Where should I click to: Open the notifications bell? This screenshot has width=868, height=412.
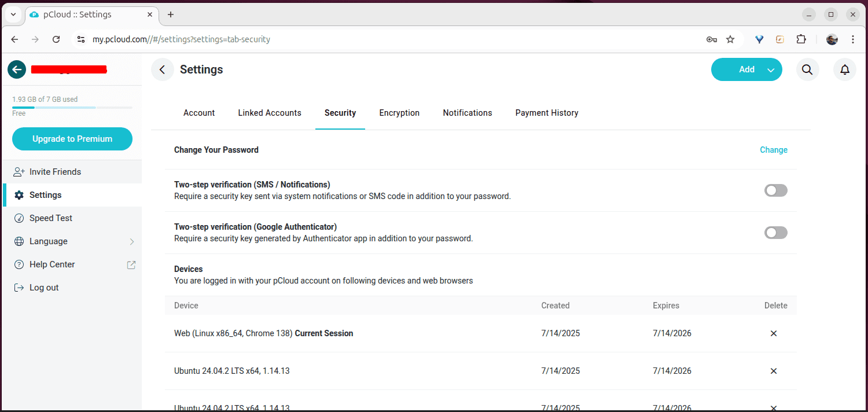[x=845, y=69]
